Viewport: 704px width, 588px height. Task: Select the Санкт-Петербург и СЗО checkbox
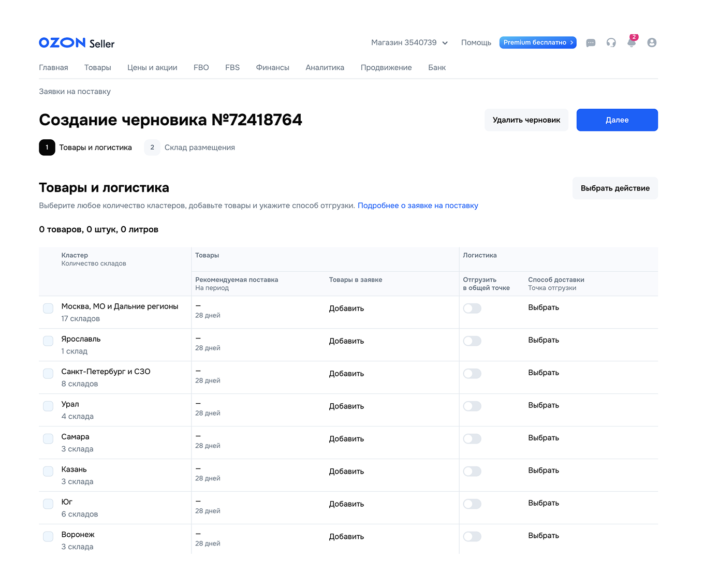coord(48,373)
